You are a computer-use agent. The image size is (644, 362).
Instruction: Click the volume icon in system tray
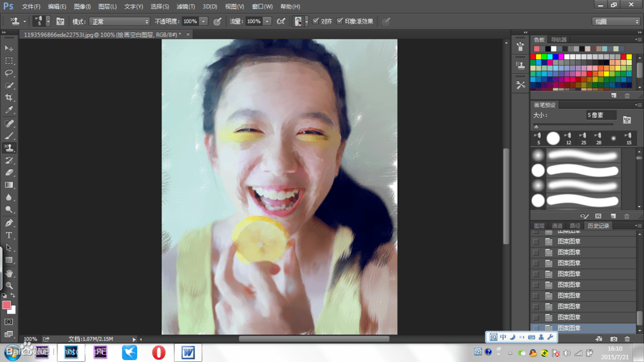[567, 352]
